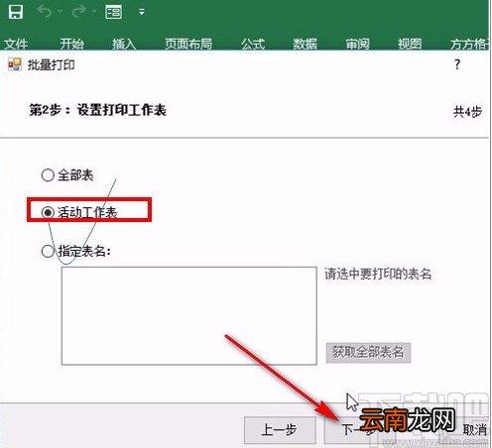Switch to the 页面布局 ribbon tab
This screenshot has height=448, width=492.
coord(188,44)
